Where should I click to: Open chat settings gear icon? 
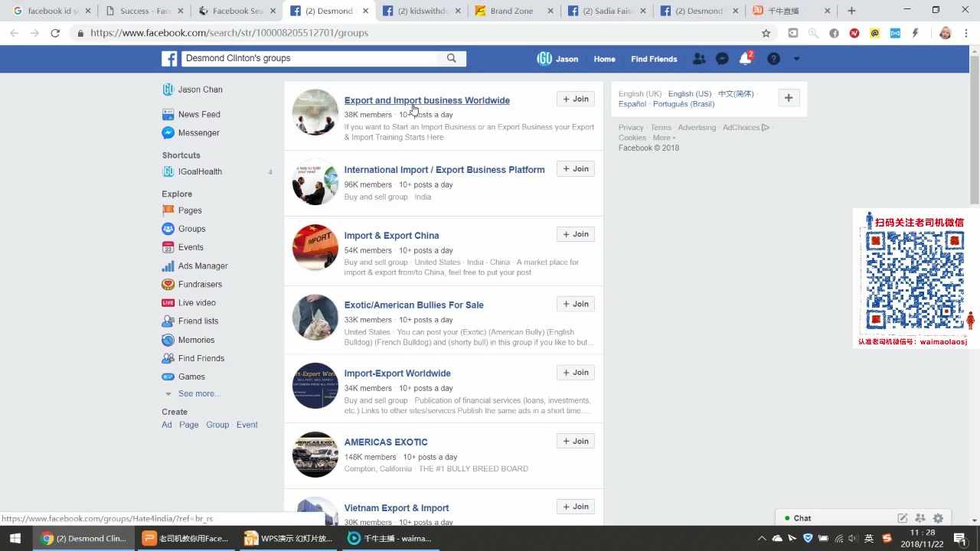(938, 518)
